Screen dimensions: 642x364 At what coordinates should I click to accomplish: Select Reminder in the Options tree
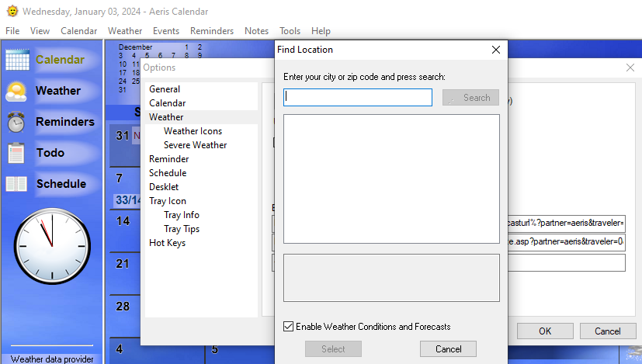(168, 159)
